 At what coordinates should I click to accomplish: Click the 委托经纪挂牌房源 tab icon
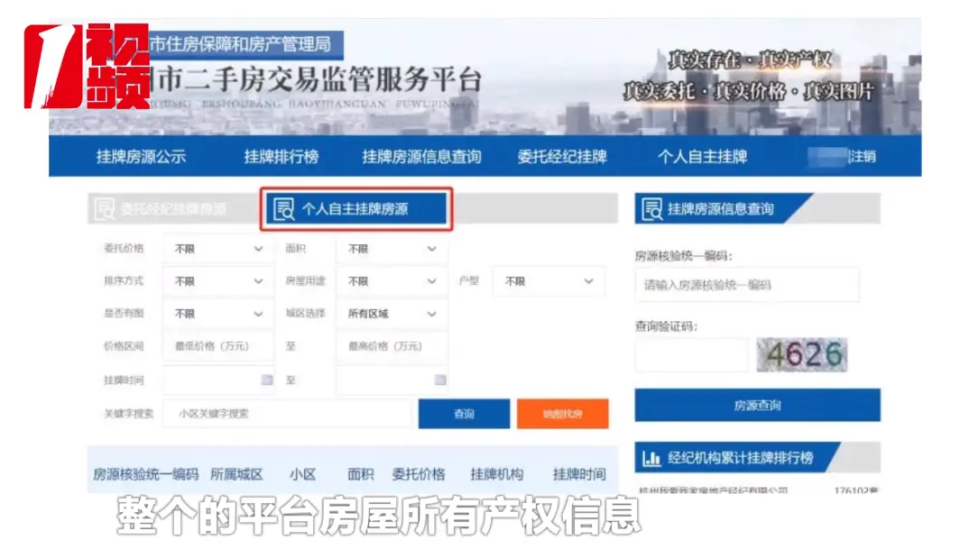click(x=104, y=209)
